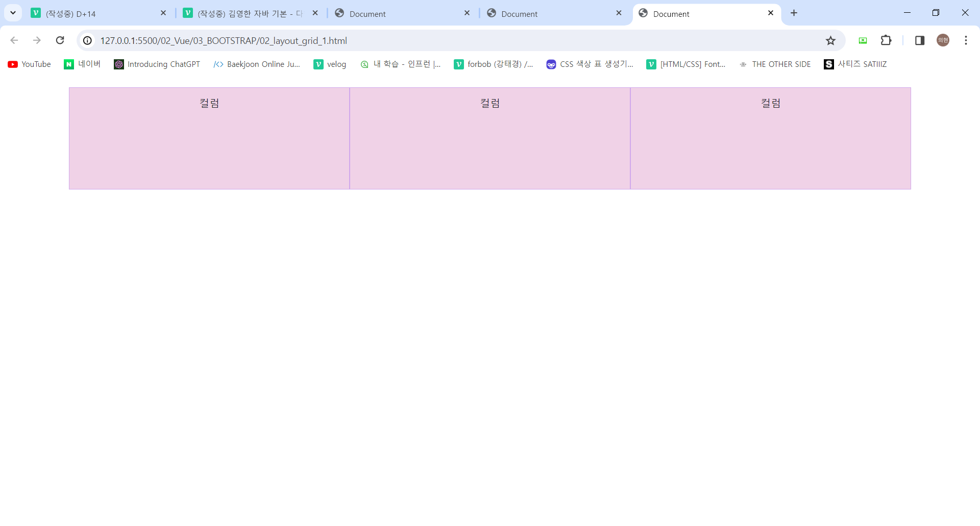Go forward to next page

37,40
